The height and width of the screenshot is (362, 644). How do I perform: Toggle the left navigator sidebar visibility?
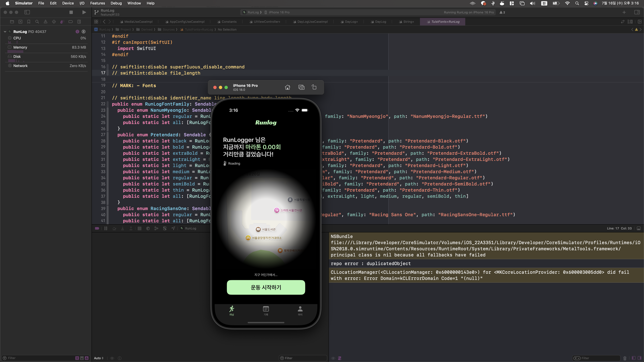click(x=27, y=12)
